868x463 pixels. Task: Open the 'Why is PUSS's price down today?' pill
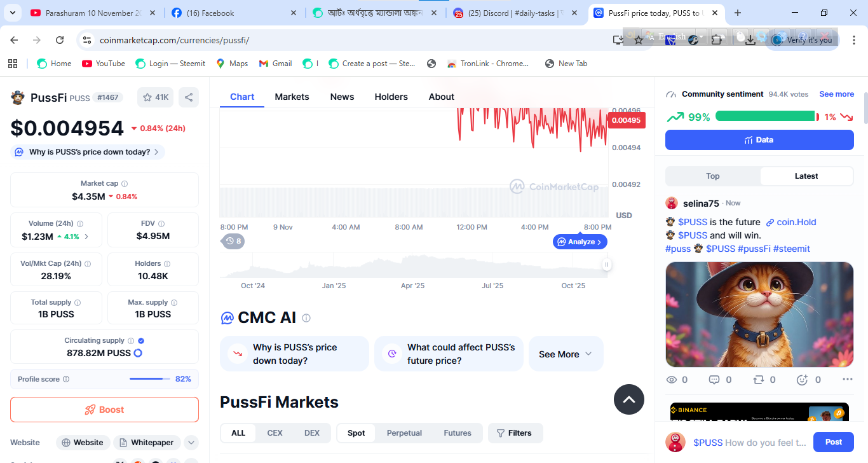click(x=88, y=152)
